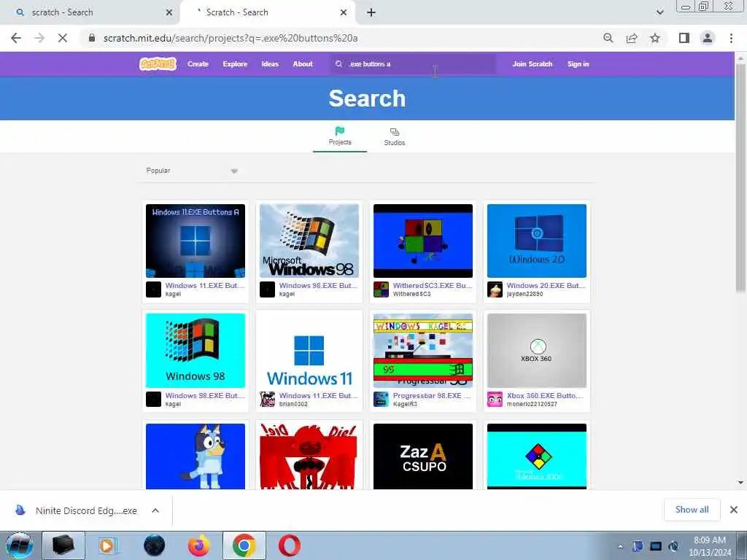747x560 pixels.
Task: Open 'Xbox 360.EXE Butto...' project title
Action: pyautogui.click(x=545, y=396)
